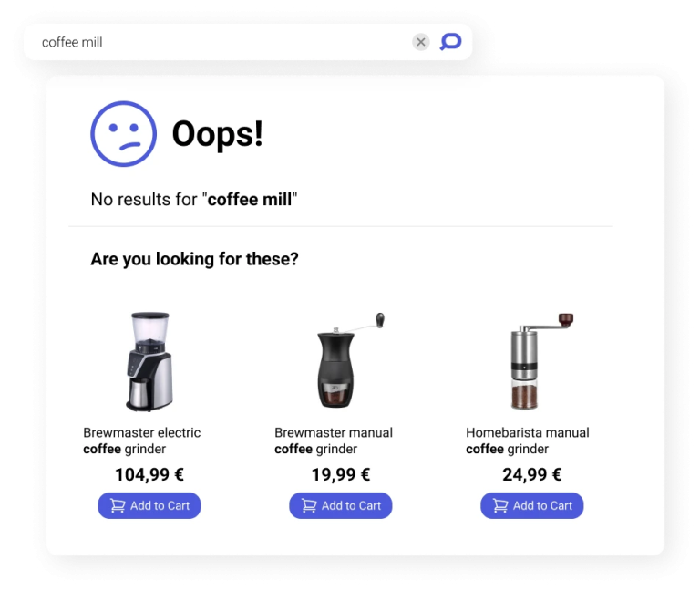Select the 24,99 € price label
This screenshot has width=700, height=591.
point(531,474)
